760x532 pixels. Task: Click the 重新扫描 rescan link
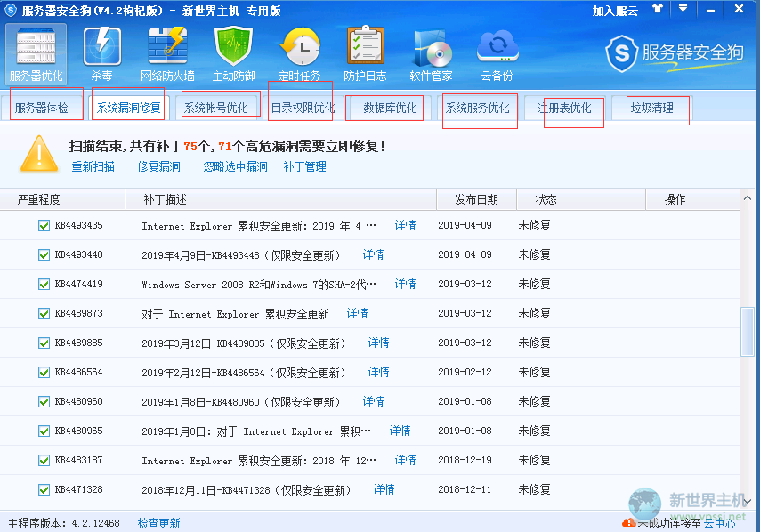point(93,166)
